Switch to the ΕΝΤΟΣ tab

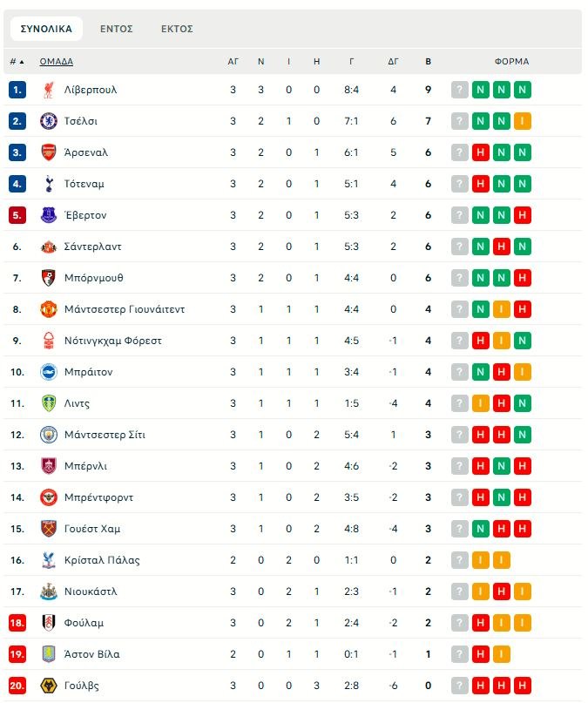pos(116,29)
